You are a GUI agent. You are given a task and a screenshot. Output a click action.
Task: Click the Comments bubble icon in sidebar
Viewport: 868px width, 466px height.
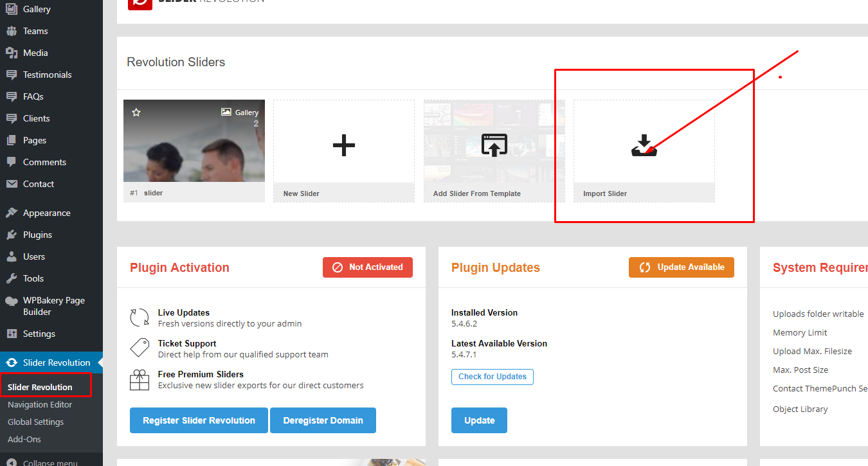point(12,162)
